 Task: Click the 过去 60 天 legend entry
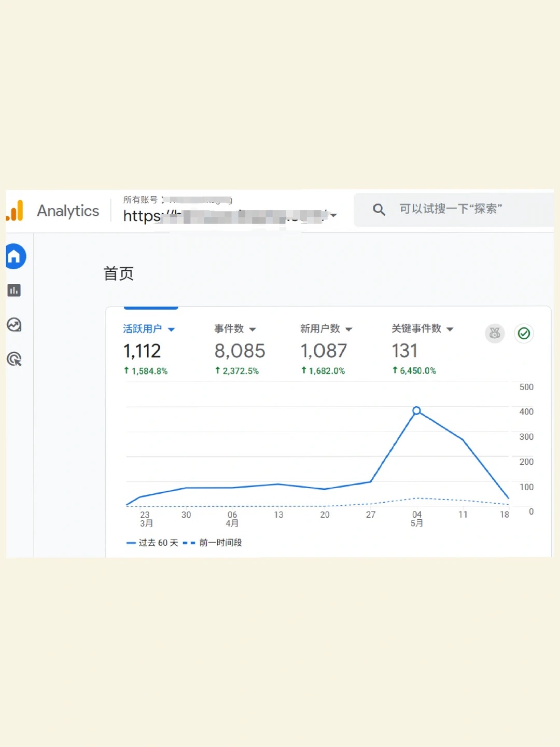click(x=152, y=543)
